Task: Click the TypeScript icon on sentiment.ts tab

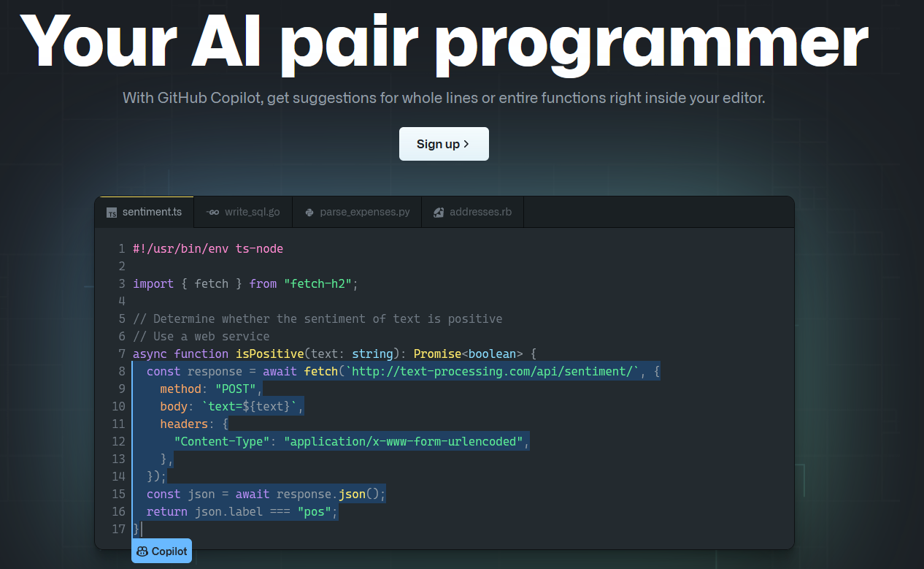Action: pyautogui.click(x=112, y=213)
